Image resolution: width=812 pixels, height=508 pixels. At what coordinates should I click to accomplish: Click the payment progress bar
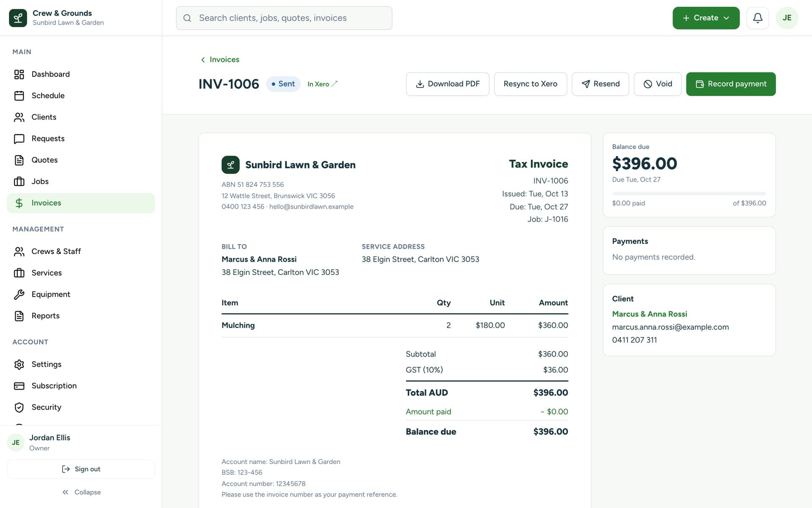(x=689, y=193)
